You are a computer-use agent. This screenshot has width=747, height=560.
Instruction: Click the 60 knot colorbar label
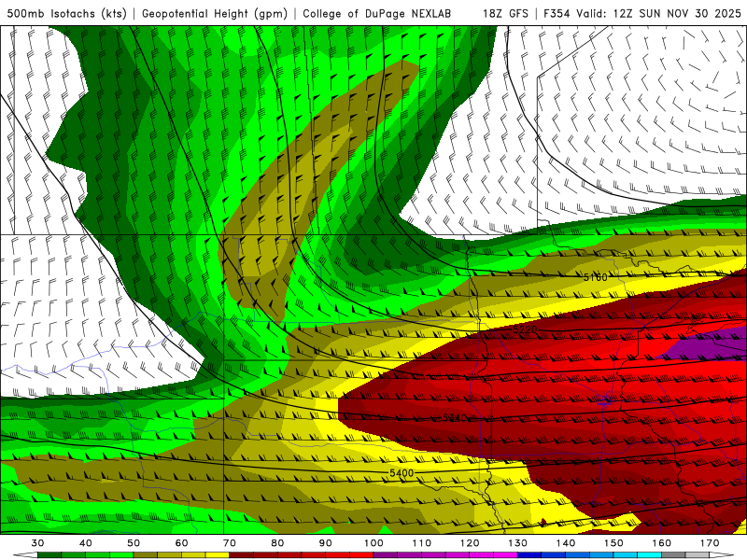[x=181, y=543]
